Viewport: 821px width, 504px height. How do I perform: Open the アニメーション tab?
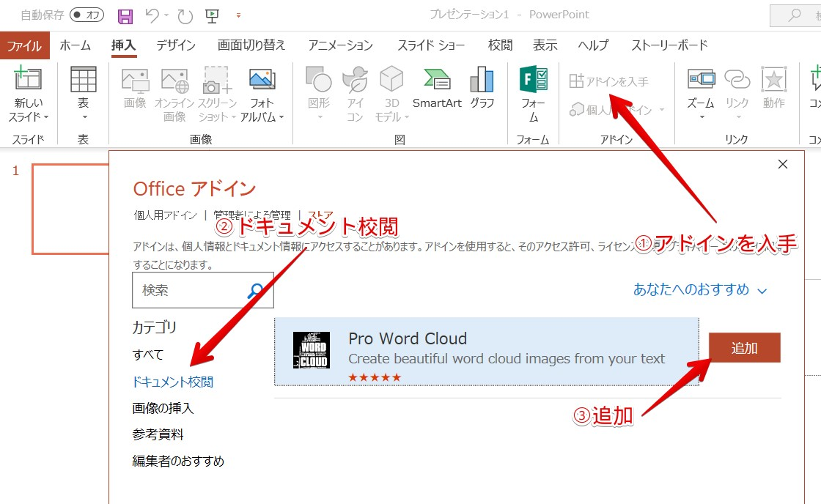click(x=340, y=45)
